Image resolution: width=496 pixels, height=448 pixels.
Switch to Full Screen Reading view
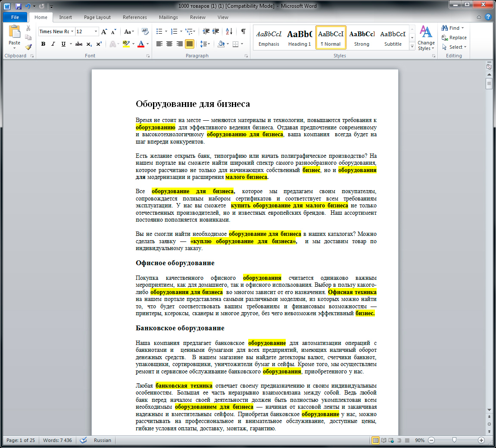click(x=384, y=440)
